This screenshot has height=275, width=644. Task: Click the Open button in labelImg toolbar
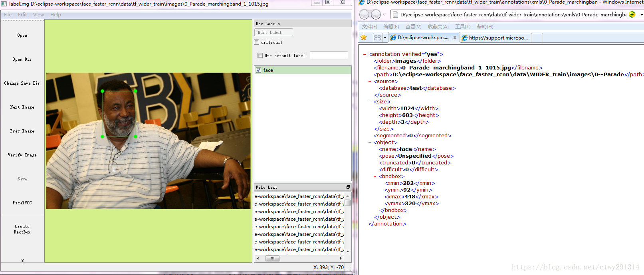pyautogui.click(x=22, y=36)
